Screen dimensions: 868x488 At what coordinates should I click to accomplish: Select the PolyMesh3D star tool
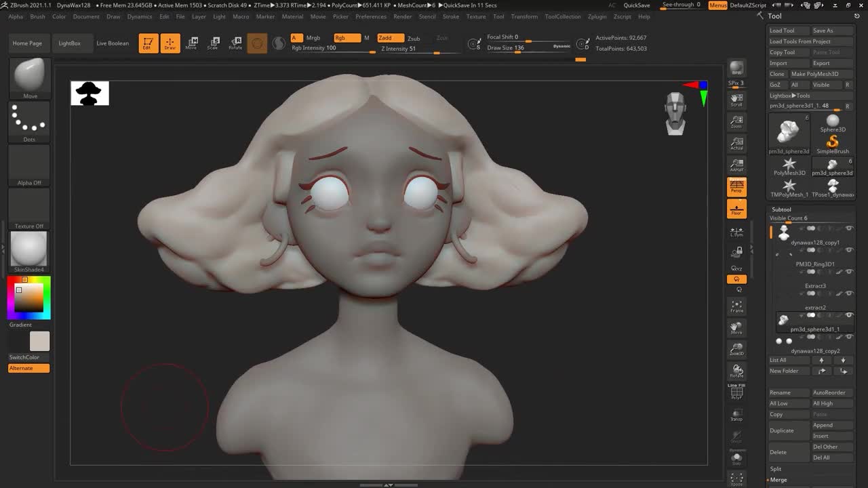pos(789,166)
